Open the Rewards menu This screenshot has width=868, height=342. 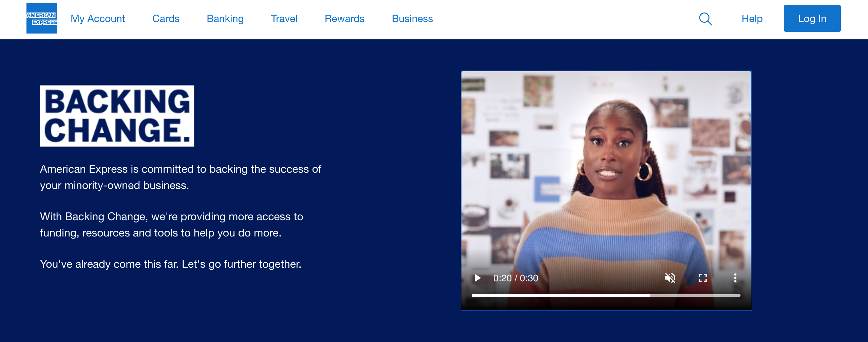(x=344, y=19)
